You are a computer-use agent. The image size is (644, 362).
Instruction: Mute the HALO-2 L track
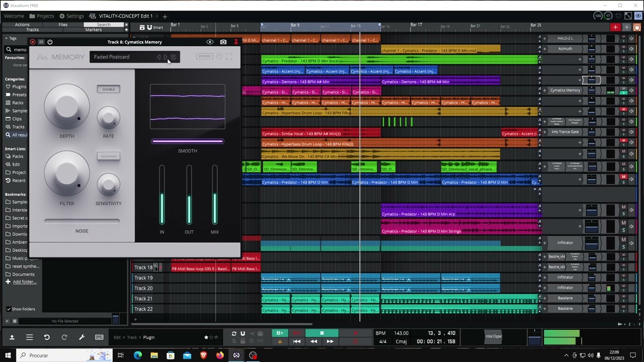pos(624,37)
